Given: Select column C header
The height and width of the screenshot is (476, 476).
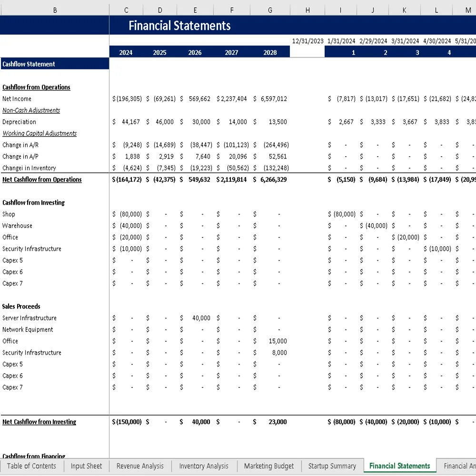Looking at the screenshot, I should [x=126, y=10].
